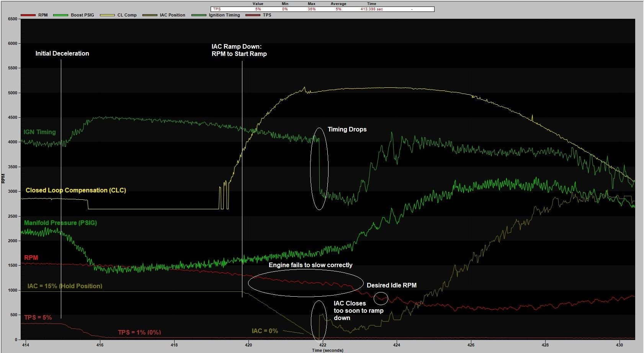Select the Boost PSIG legend entry

pos(82,15)
